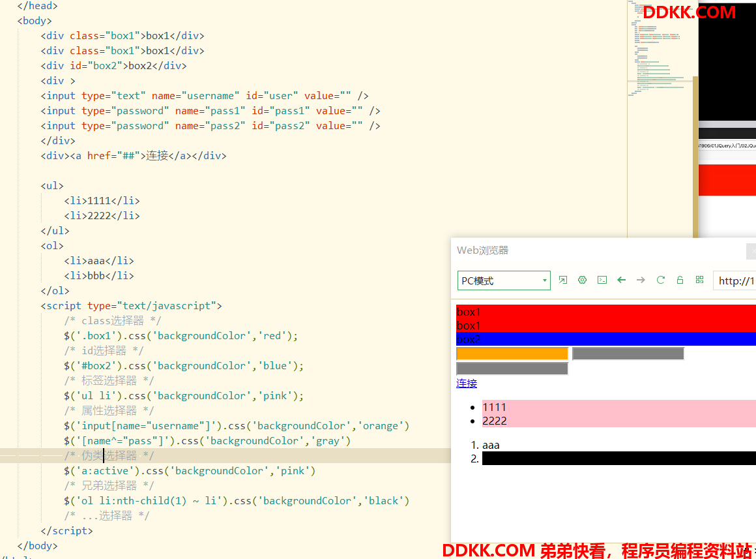The width and height of the screenshot is (756, 559).
Task: Click the ol li:nth-child(1) selector line
Action: 236,500
